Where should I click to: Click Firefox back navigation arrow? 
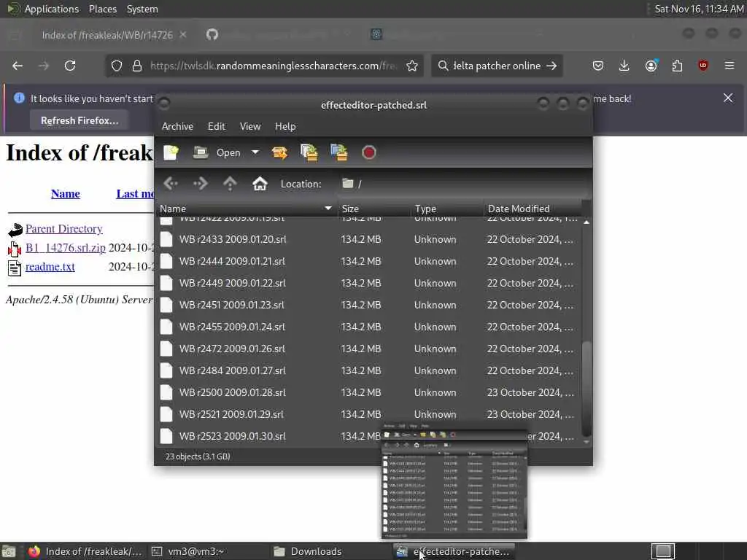coord(18,66)
